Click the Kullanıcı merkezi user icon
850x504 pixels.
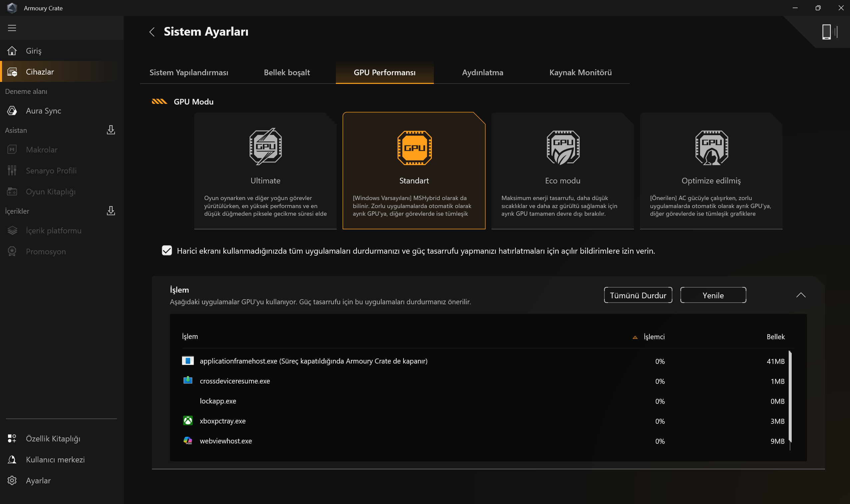point(12,459)
